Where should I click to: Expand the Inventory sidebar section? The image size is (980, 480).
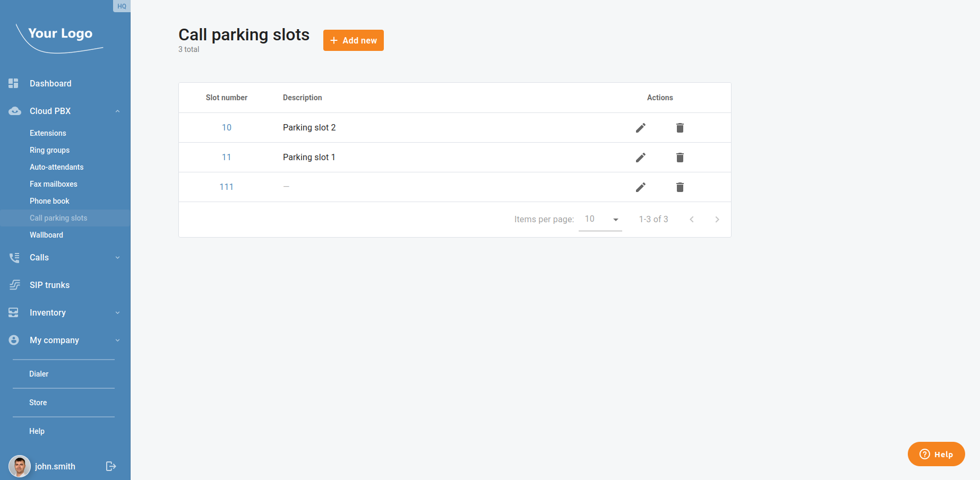(x=117, y=313)
